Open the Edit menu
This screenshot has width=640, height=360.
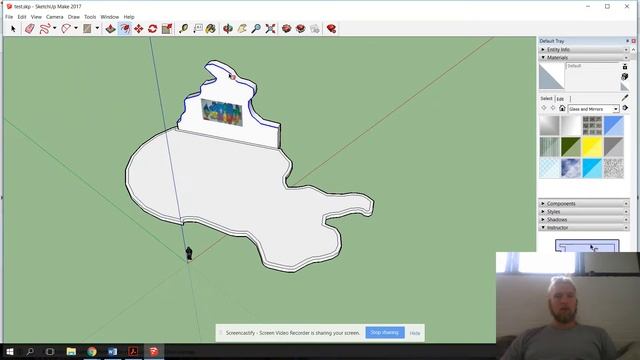tap(22, 17)
